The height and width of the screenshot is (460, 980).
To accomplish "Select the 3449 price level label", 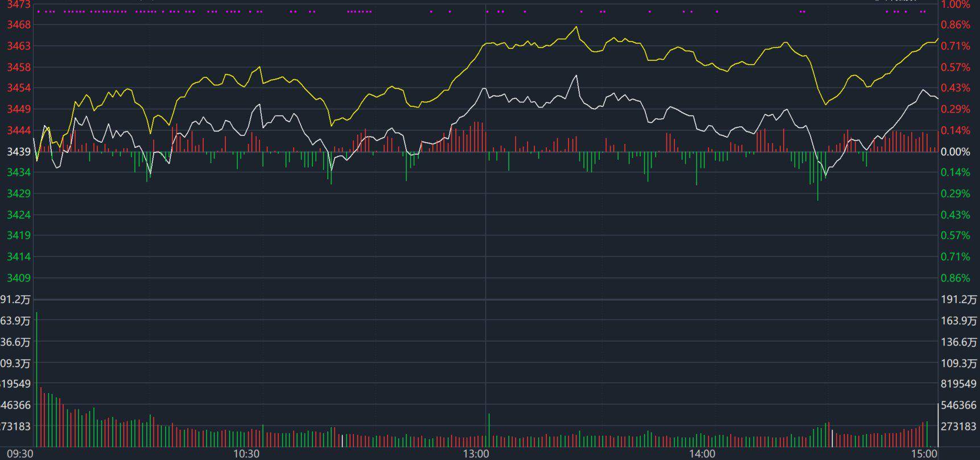I will pyautogui.click(x=19, y=109).
